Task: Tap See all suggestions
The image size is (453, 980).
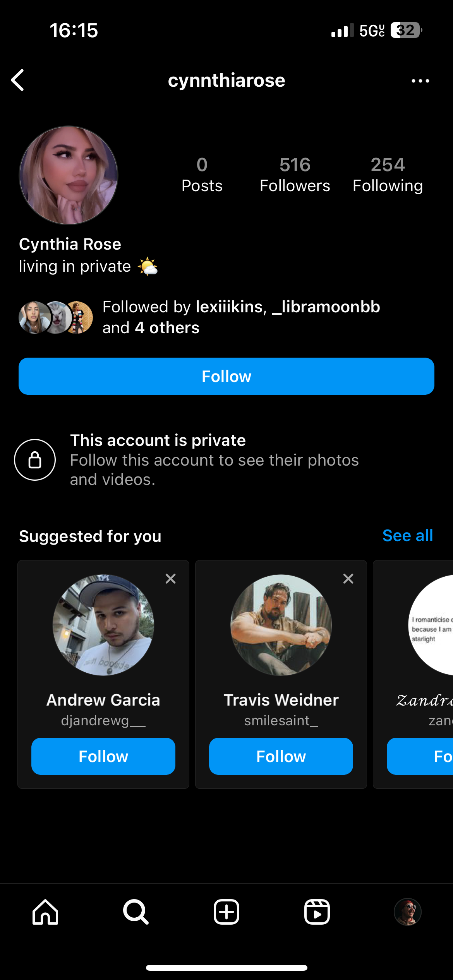Action: (x=408, y=536)
